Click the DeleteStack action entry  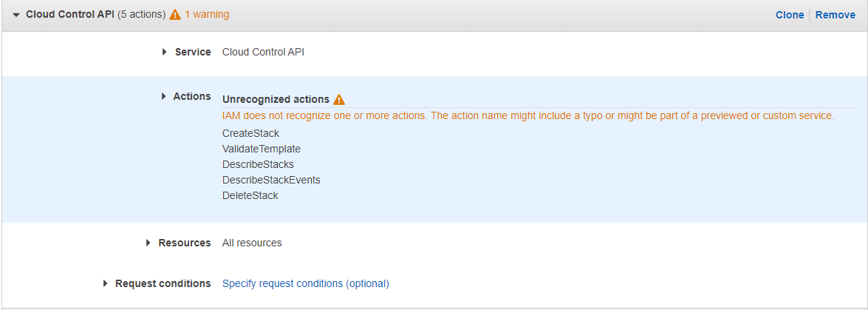pos(250,195)
